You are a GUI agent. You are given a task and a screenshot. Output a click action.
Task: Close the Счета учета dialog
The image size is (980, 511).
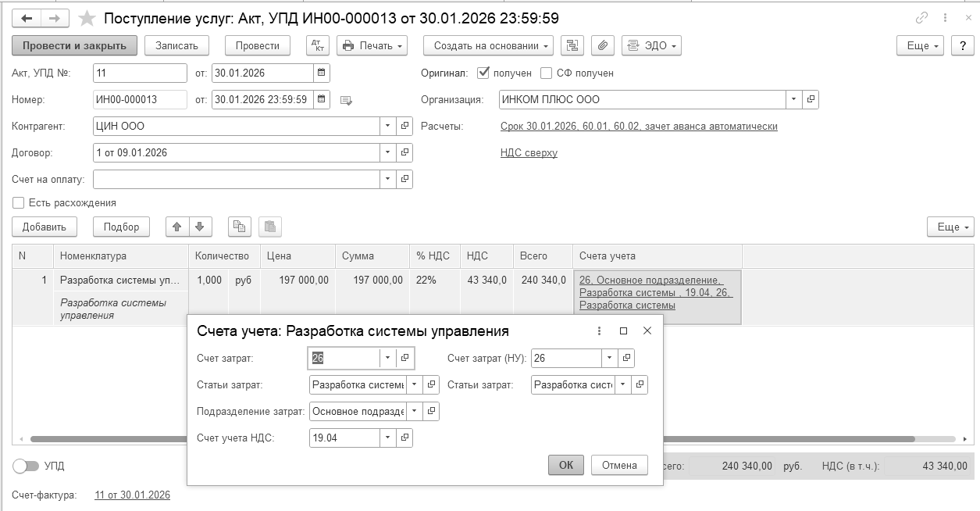pos(647,331)
